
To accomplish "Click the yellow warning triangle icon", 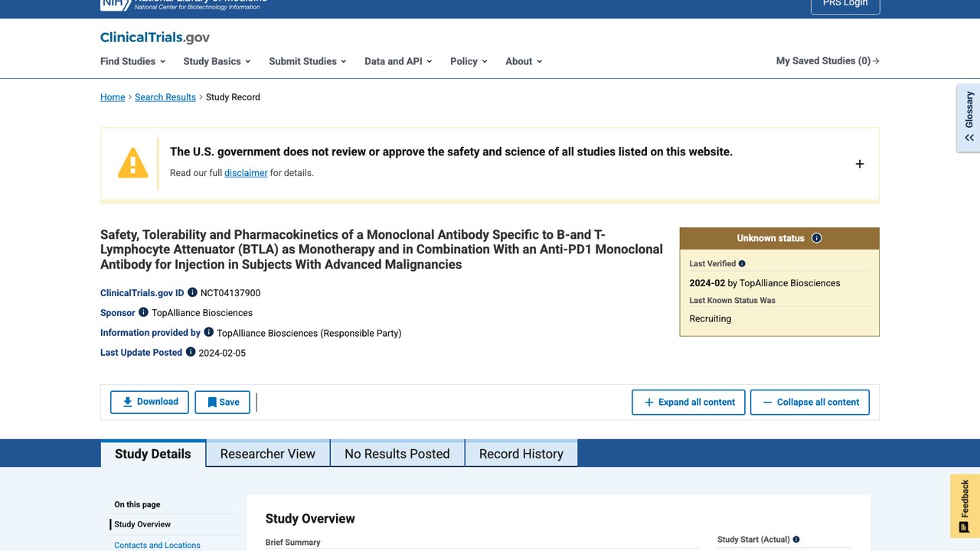I will pyautogui.click(x=132, y=163).
